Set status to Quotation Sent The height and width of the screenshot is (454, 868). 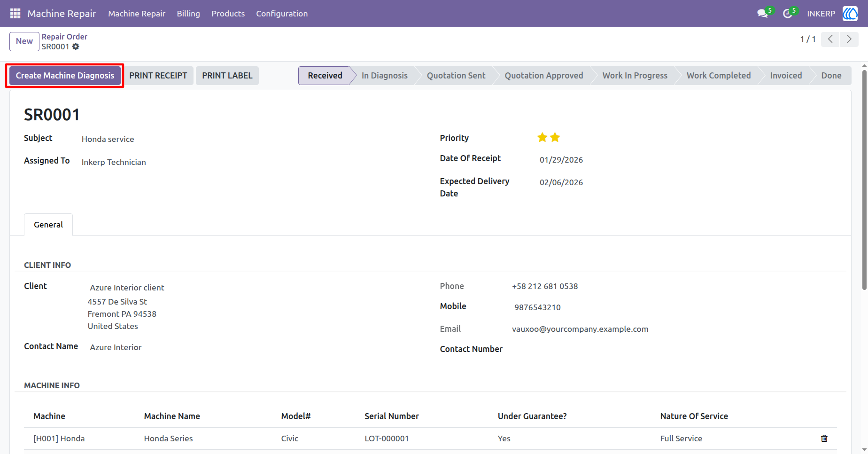[x=456, y=76]
